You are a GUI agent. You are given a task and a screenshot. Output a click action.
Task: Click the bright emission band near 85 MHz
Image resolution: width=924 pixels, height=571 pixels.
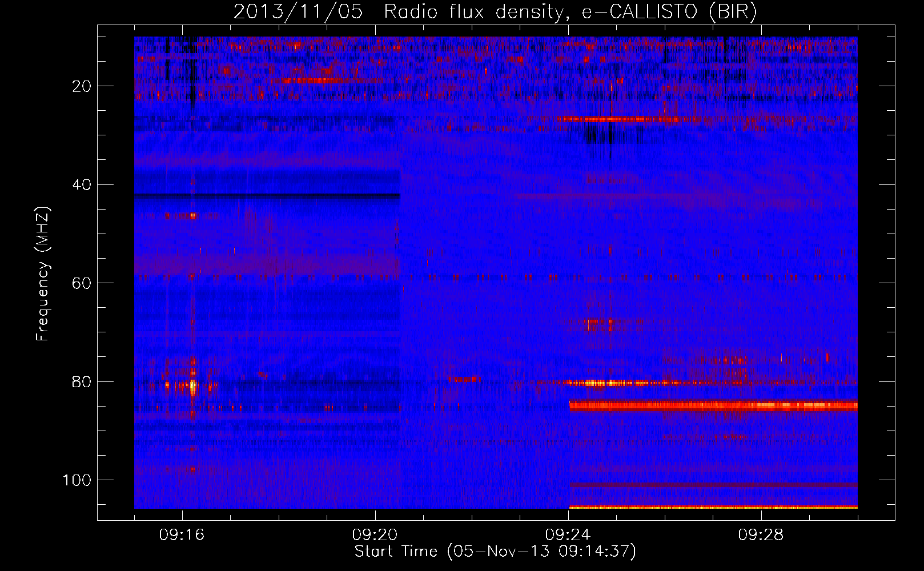(713, 405)
